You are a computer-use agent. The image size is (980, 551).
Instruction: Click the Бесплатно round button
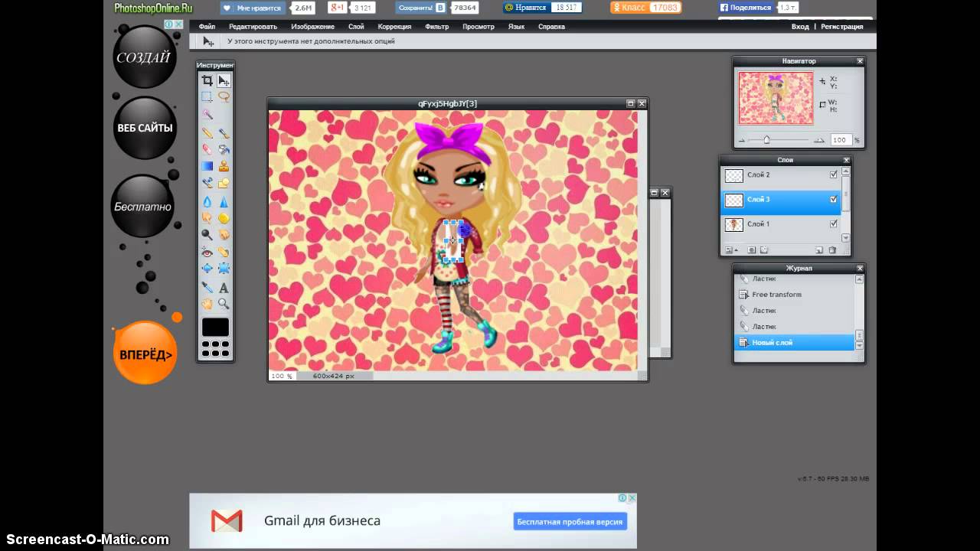tap(142, 207)
